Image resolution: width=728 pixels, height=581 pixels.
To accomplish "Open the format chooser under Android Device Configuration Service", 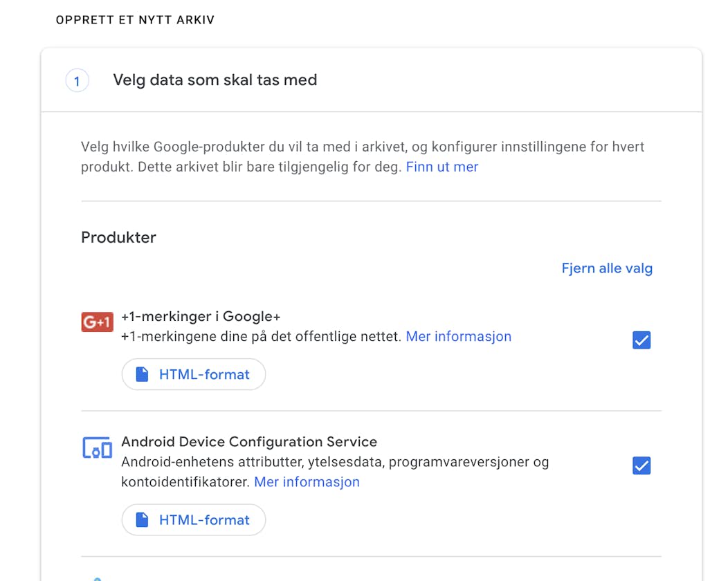I will (193, 519).
